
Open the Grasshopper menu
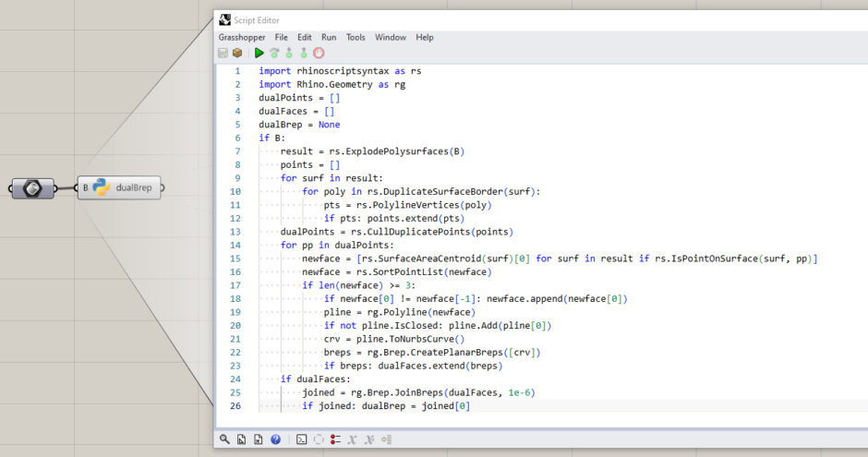coord(242,37)
